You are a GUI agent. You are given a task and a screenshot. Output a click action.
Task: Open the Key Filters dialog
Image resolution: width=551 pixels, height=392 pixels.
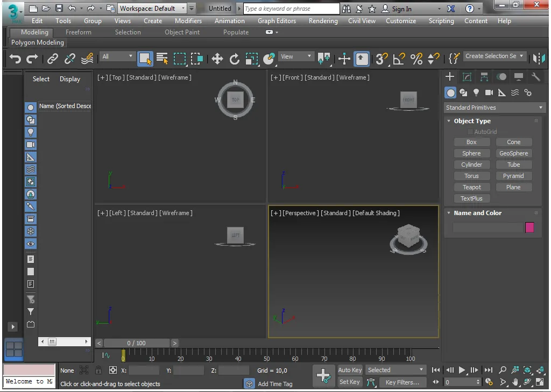(402, 382)
